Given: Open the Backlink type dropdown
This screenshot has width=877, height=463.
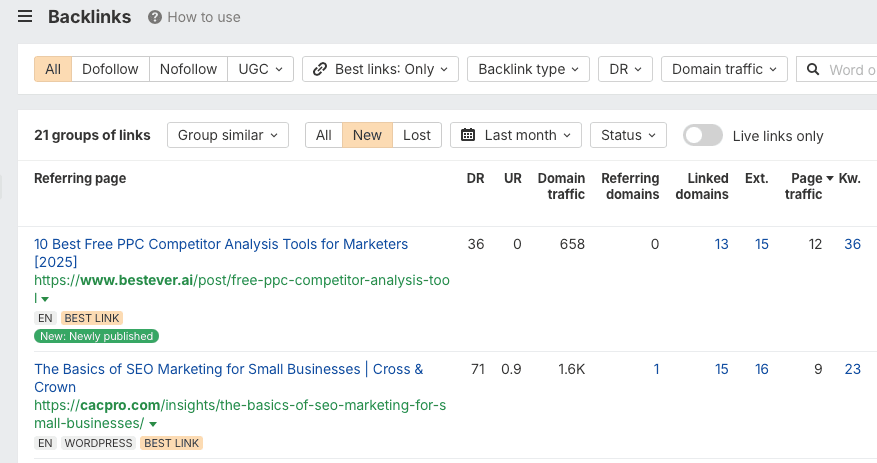Looking at the screenshot, I should click(x=528, y=69).
